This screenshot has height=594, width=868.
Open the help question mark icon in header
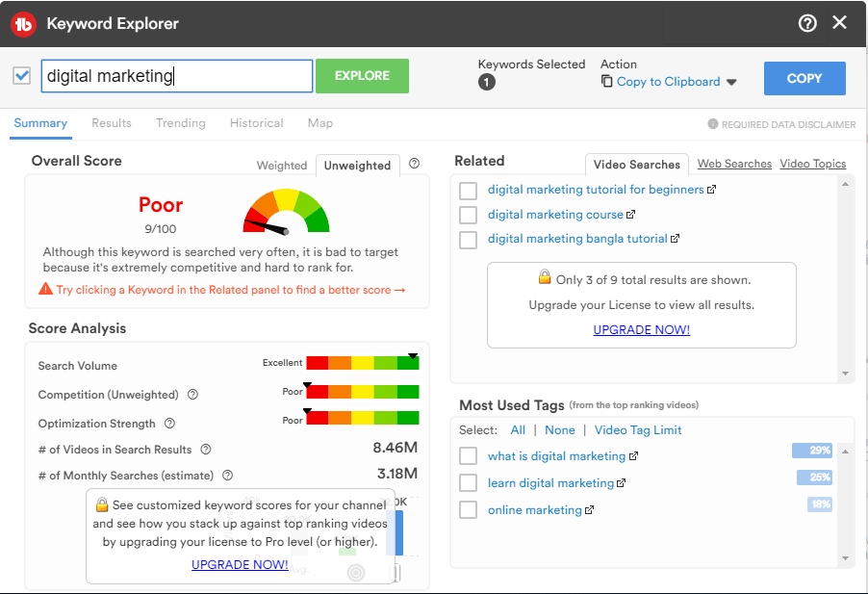[807, 23]
